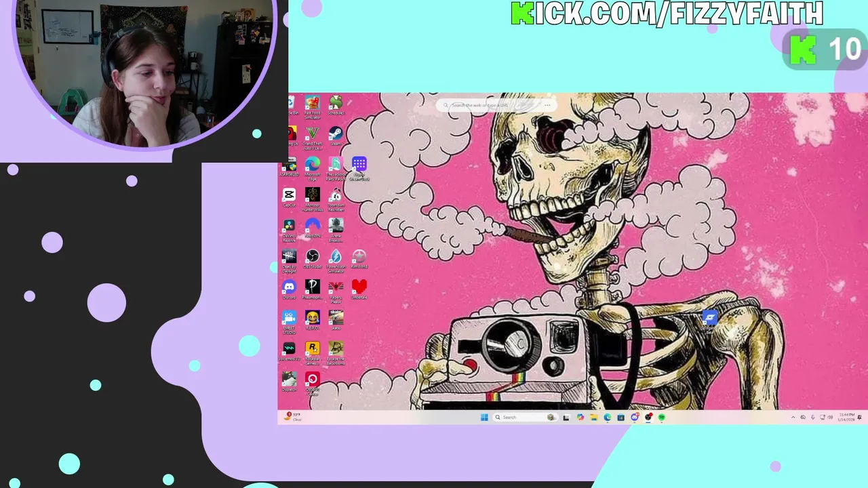Open OBS Studio from the taskbar
The width and height of the screenshot is (868, 488).
648,418
